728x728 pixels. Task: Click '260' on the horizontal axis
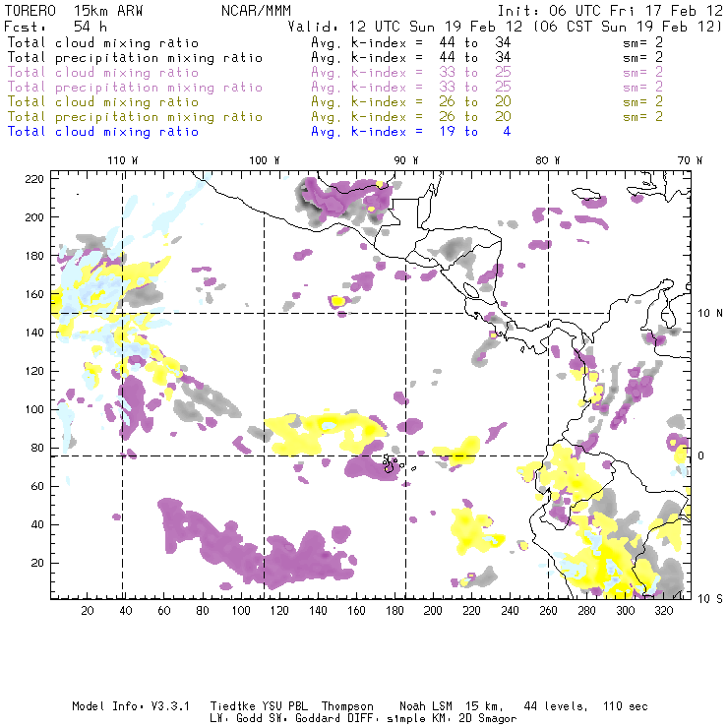pyautogui.click(x=548, y=611)
